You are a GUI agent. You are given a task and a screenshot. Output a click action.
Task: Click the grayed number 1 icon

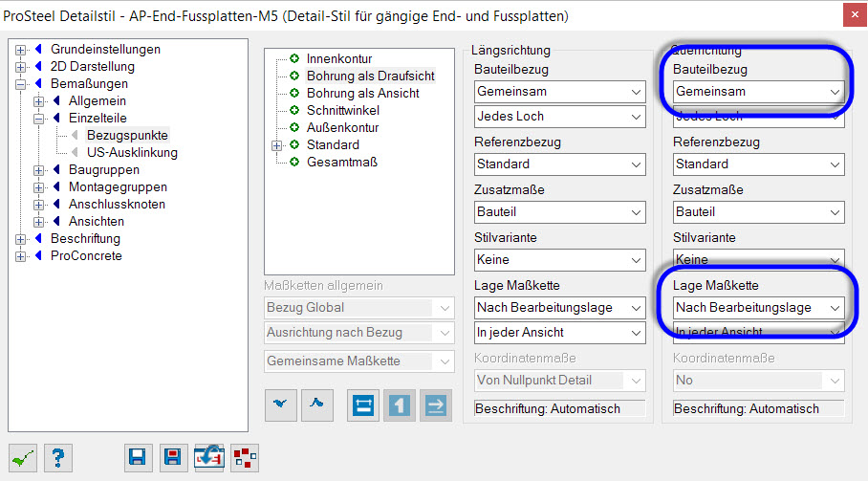click(x=400, y=405)
